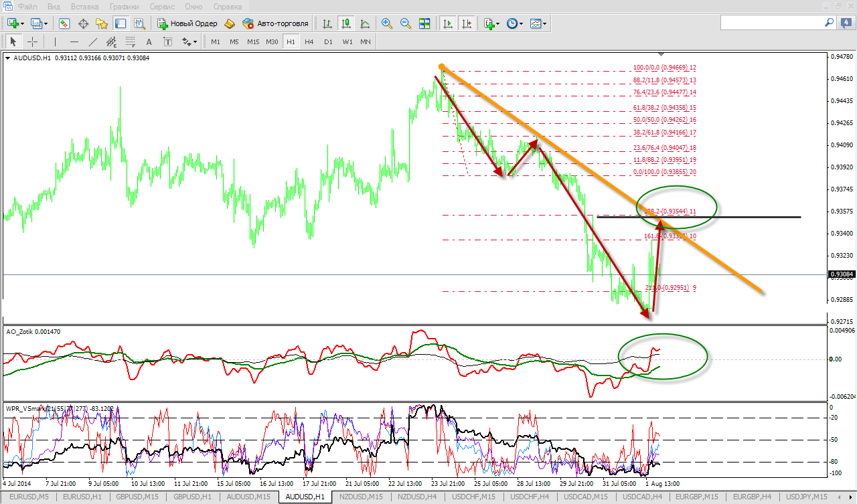Switch chart to bar chart mode
The width and height of the screenshot is (857, 504).
click(327, 23)
